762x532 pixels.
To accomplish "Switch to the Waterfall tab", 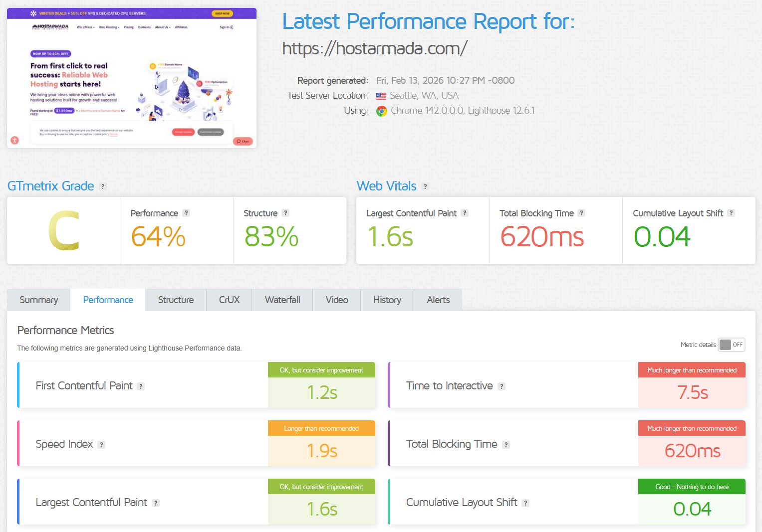I will [282, 300].
